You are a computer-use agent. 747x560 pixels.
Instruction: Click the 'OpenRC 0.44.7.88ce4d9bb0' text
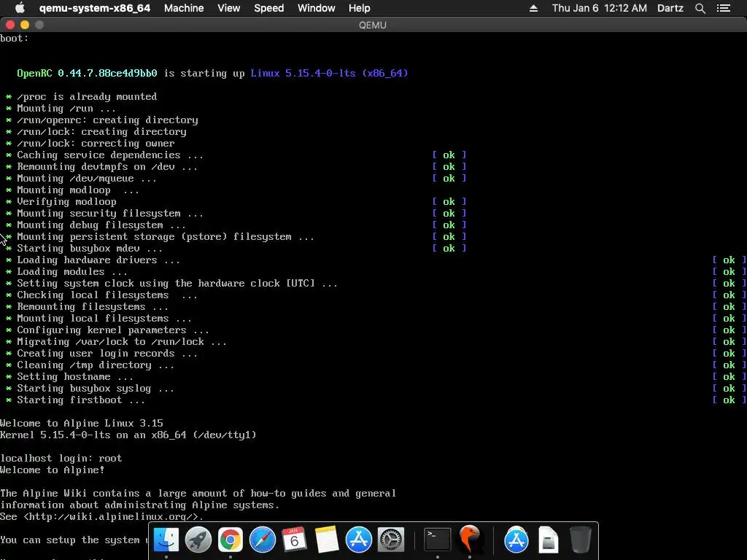click(x=88, y=73)
